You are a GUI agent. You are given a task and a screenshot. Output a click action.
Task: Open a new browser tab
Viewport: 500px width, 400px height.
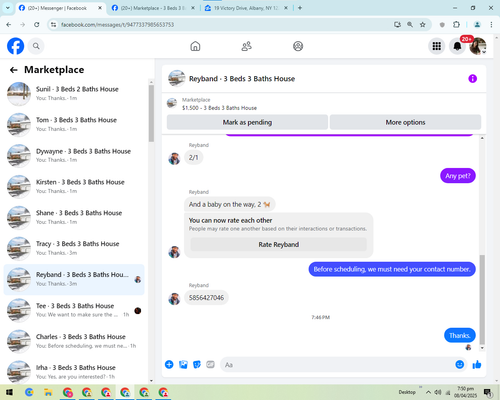(x=300, y=8)
